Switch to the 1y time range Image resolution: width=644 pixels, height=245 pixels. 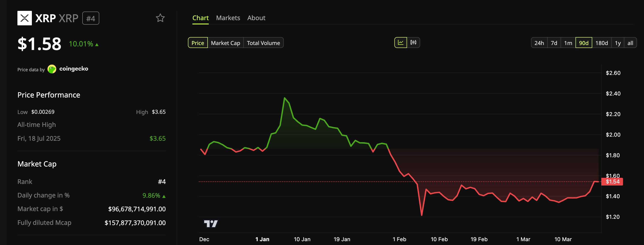click(x=618, y=43)
